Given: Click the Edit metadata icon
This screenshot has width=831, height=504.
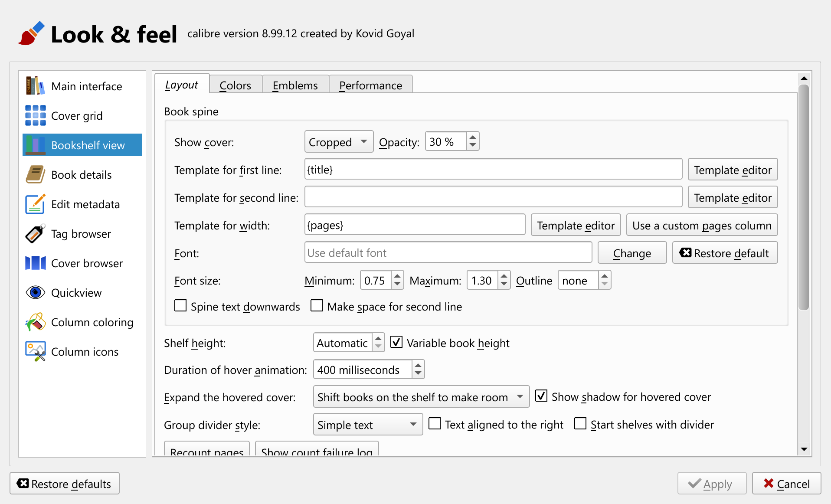Looking at the screenshot, I should point(35,204).
